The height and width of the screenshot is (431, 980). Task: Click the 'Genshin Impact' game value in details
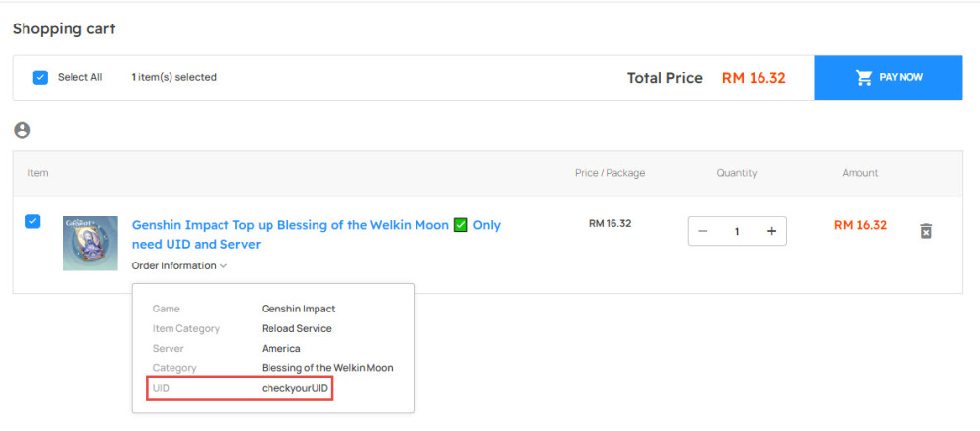pyautogui.click(x=299, y=309)
